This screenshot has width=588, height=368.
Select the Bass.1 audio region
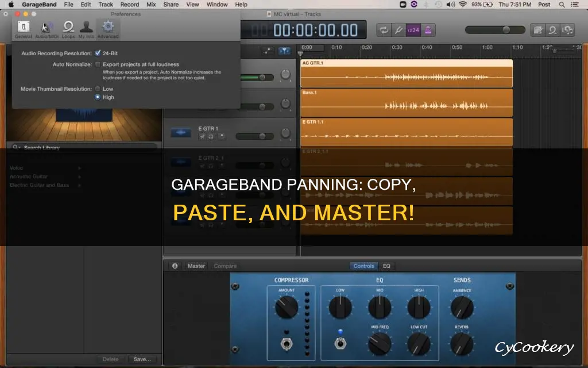point(407,102)
